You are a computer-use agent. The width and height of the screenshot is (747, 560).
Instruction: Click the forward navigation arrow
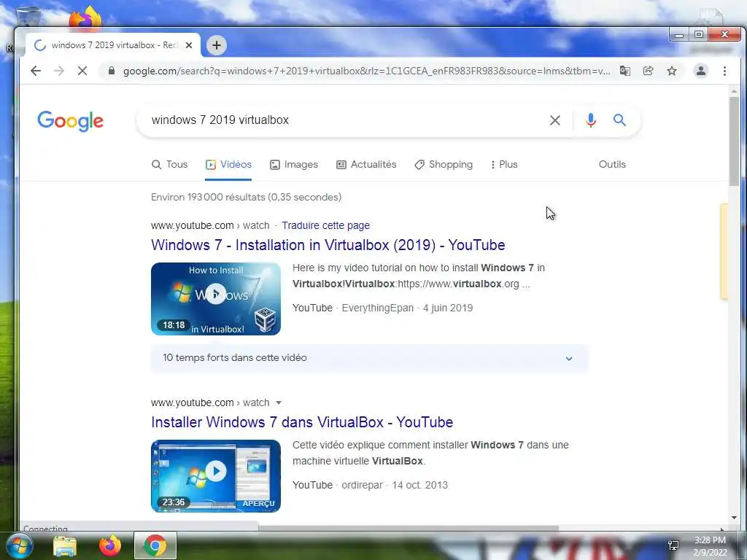coord(58,71)
